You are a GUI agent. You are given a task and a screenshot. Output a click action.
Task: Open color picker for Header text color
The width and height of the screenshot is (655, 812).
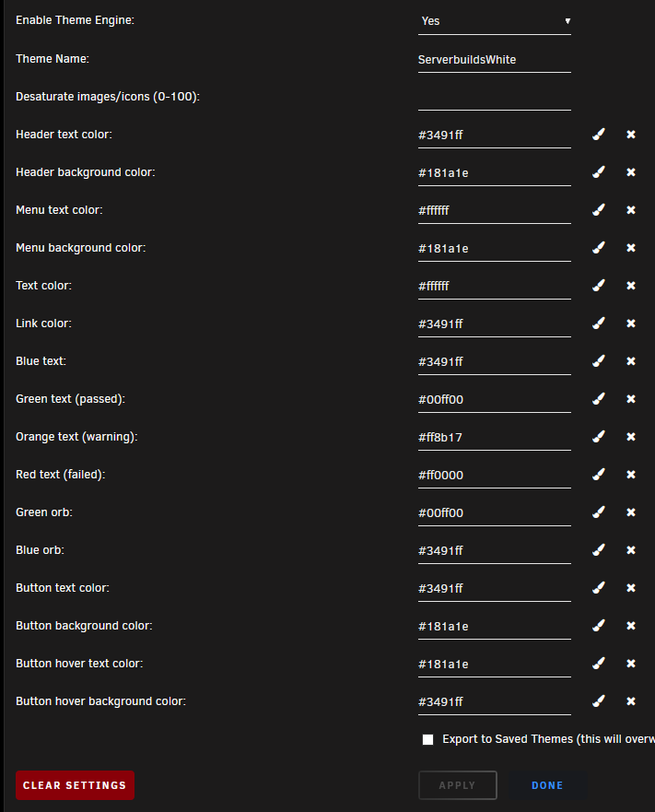[599, 135]
